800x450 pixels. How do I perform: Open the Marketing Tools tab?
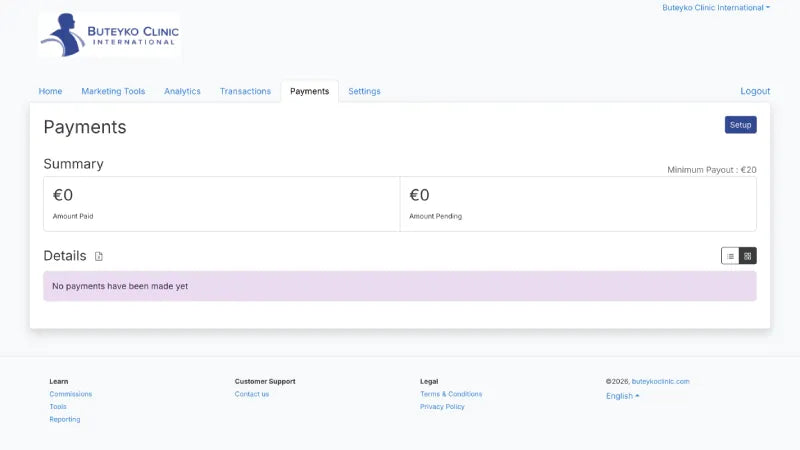pos(113,91)
